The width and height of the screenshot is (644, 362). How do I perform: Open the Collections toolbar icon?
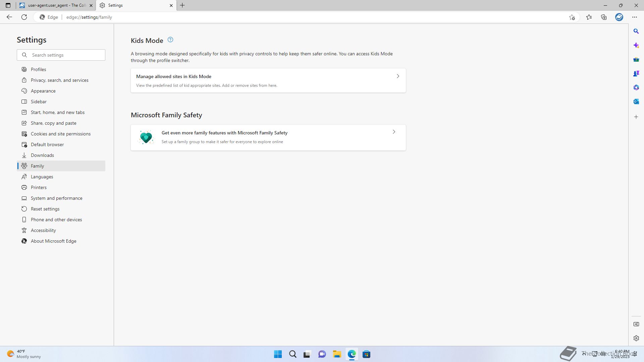(604, 17)
